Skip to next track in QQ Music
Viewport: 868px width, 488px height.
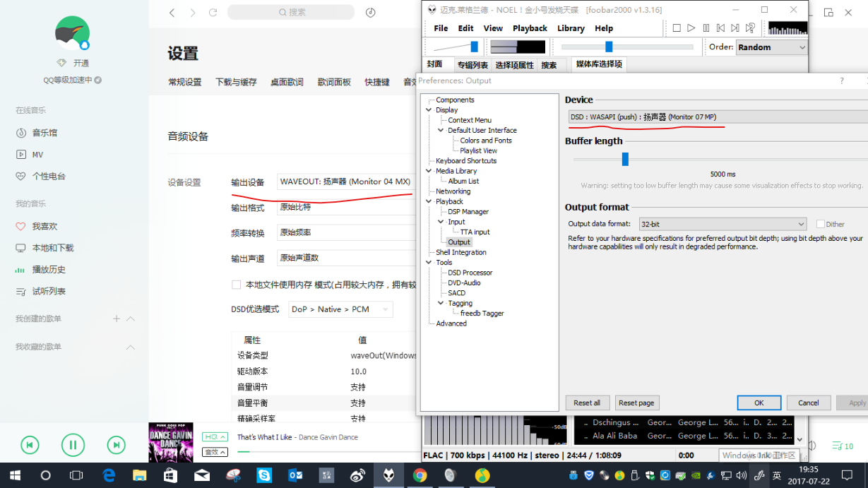click(x=116, y=445)
